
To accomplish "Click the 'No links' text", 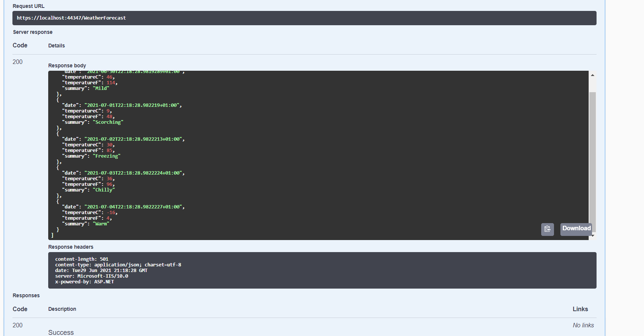I will pyautogui.click(x=583, y=325).
